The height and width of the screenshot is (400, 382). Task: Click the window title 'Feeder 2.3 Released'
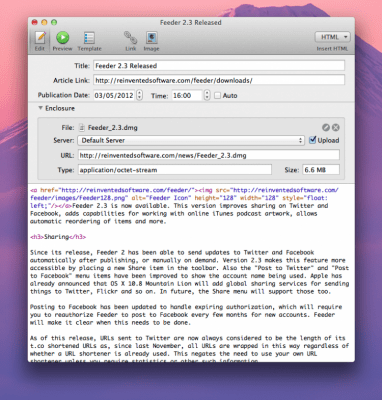pos(191,23)
